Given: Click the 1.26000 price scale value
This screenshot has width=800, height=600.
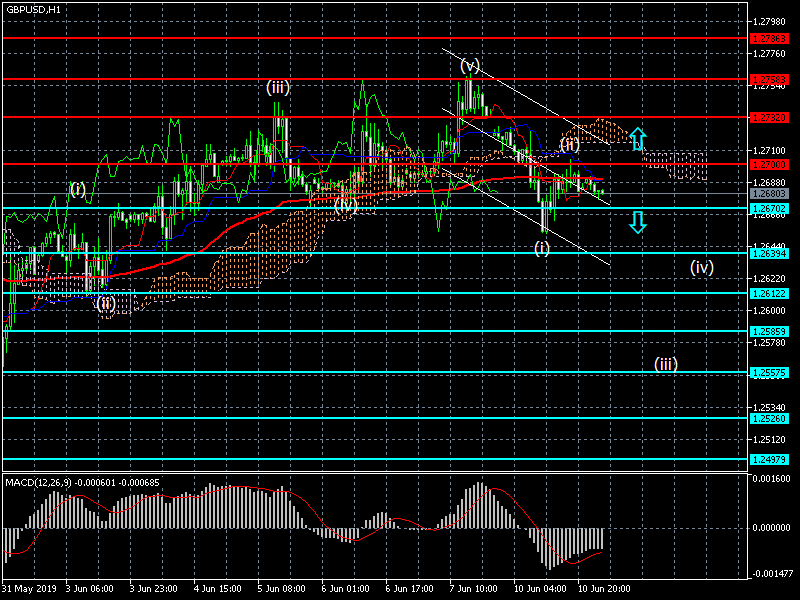Looking at the screenshot, I should [x=769, y=310].
